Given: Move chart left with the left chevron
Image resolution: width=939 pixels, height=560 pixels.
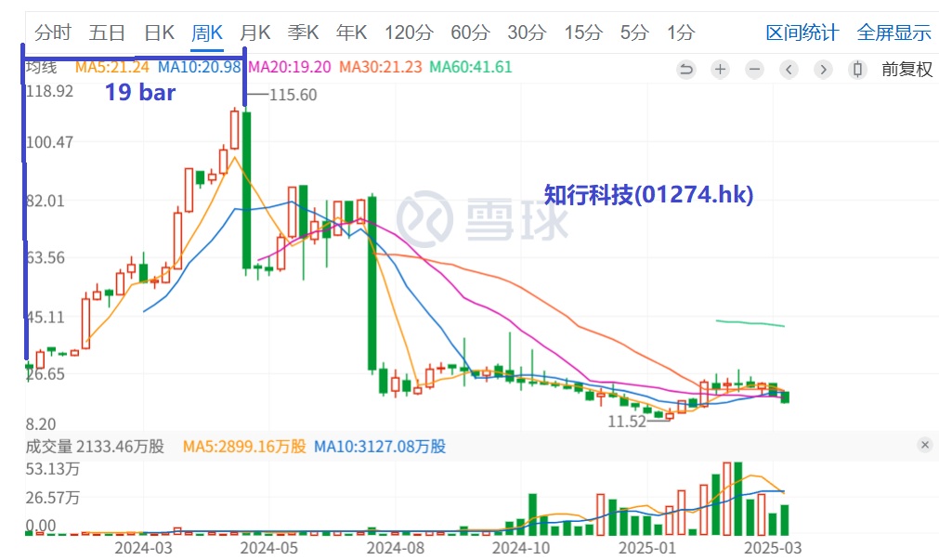Looking at the screenshot, I should click(789, 70).
